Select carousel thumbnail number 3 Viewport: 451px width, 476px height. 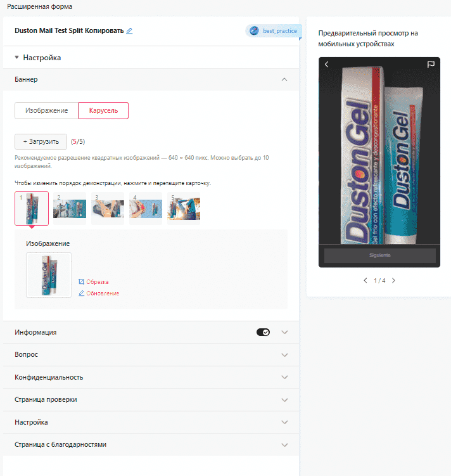(108, 209)
